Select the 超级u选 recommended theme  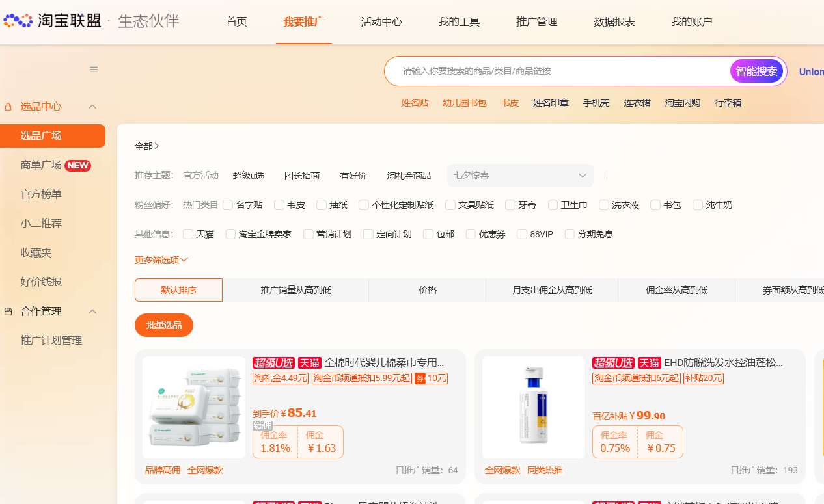coord(249,176)
